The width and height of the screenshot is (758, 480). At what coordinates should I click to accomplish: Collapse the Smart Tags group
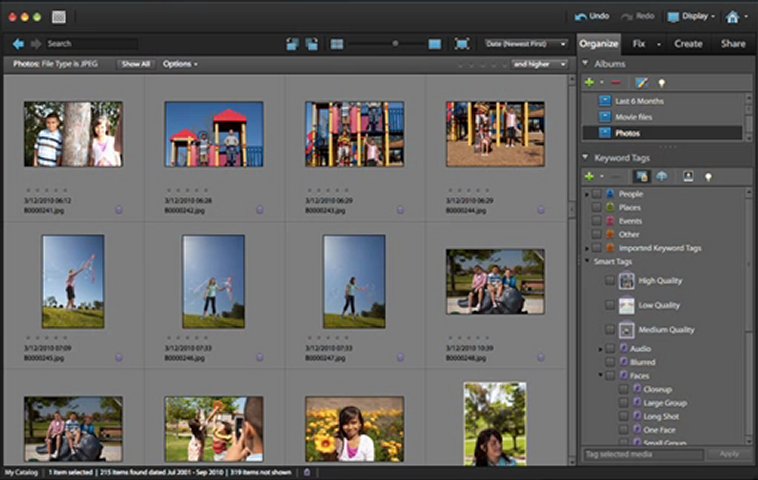coord(587,261)
